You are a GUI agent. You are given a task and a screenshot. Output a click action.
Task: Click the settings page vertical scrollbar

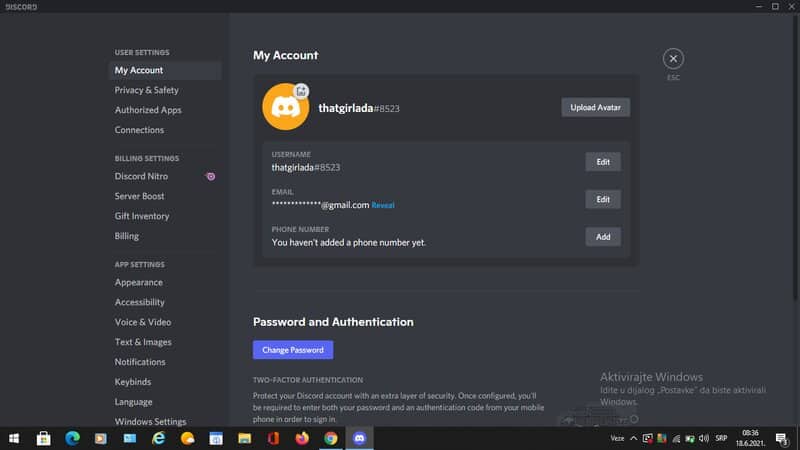(796, 158)
